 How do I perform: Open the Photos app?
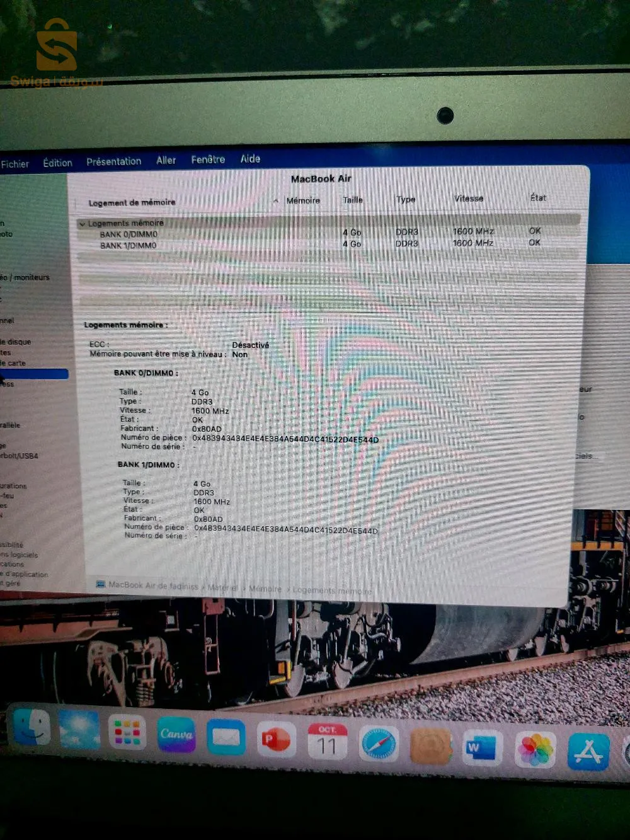[x=535, y=750]
